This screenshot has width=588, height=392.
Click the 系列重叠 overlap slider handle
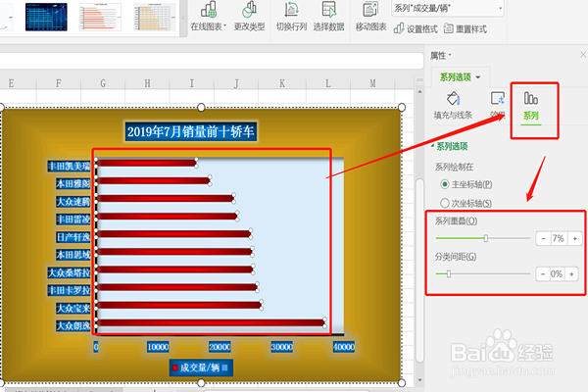pyautogui.click(x=486, y=238)
